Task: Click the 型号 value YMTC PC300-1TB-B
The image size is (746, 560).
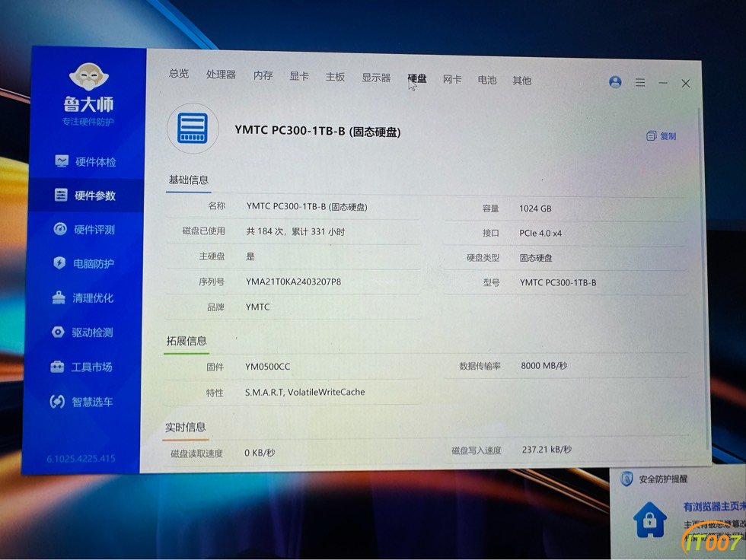Action: click(x=557, y=282)
